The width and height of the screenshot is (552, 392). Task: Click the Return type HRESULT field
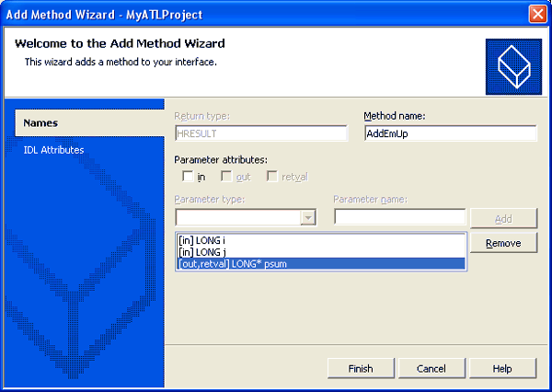coord(260,133)
